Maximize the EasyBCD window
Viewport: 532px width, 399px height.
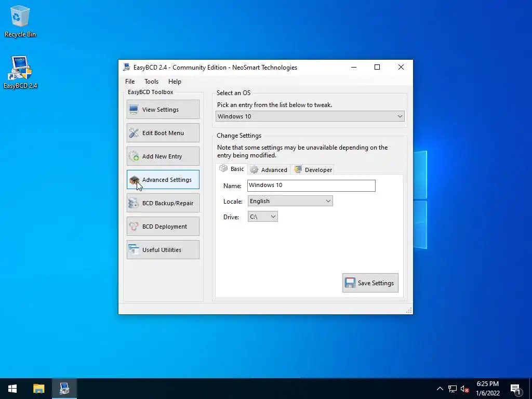tap(377, 67)
